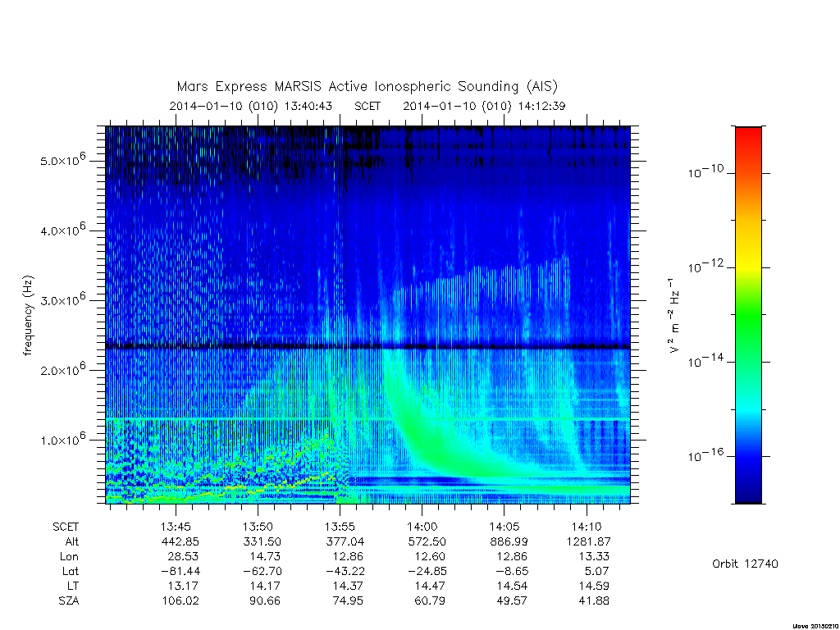Click the local time value 14.59
Image resolution: width=840 pixels, height=630 pixels.
(x=594, y=586)
